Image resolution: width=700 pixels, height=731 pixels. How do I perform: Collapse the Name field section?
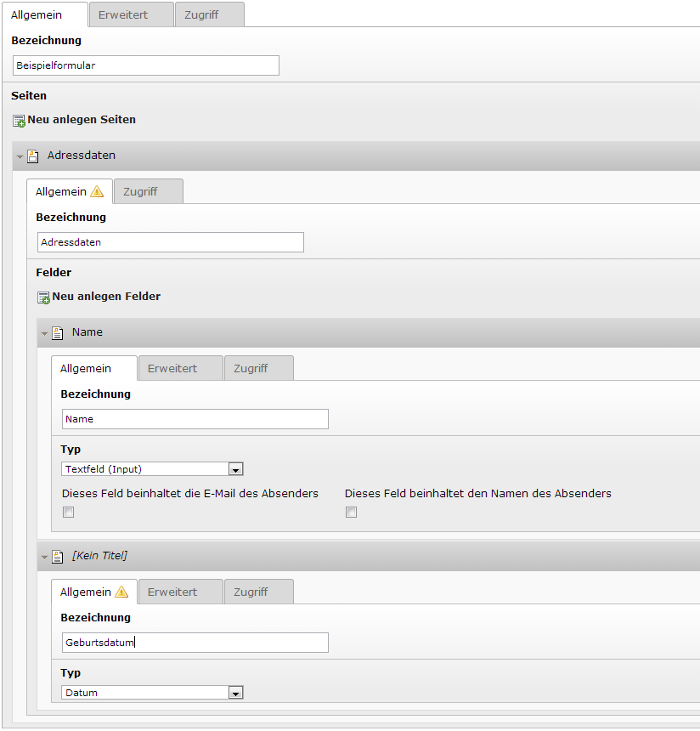45,334
